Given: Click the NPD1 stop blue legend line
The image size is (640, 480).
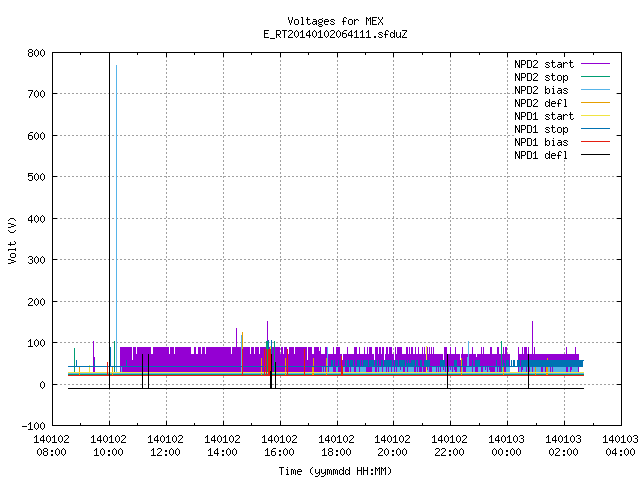Looking at the screenshot, I should pyautogui.click(x=596, y=129).
